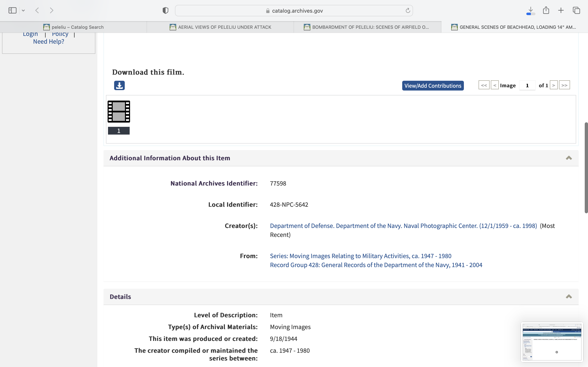This screenshot has height=367, width=588.
Task: Open sidebar options dropdown chevron
Action: (23, 10)
